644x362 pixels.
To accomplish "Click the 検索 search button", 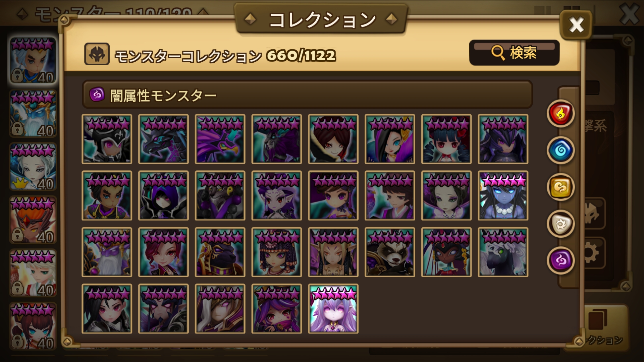I will (514, 53).
